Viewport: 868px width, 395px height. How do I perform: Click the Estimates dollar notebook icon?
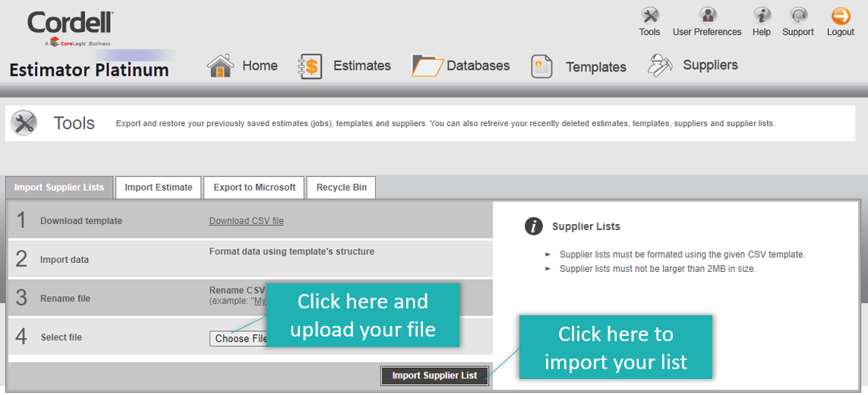coord(311,66)
